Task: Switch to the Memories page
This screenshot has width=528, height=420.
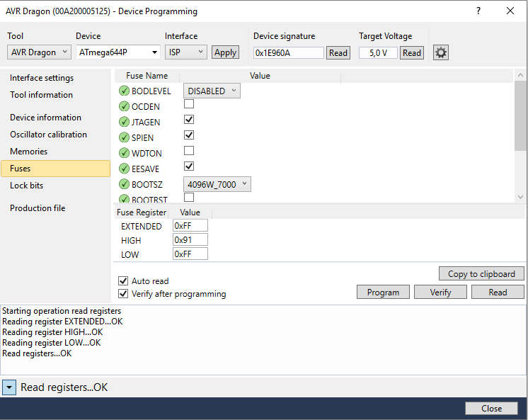Action: click(x=28, y=152)
